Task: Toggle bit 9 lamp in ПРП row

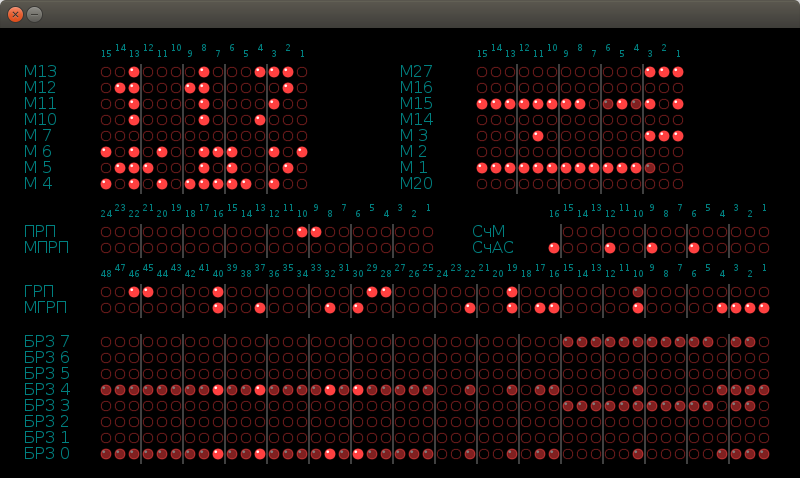Action: click(x=316, y=232)
